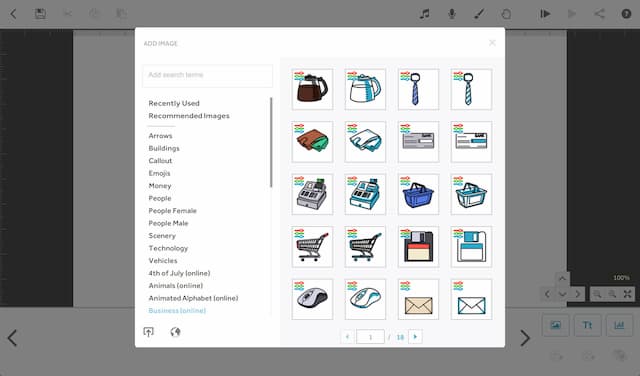The height and width of the screenshot is (376, 640).
Task: Choose the blue outline coffee pot image
Action: tap(365, 89)
